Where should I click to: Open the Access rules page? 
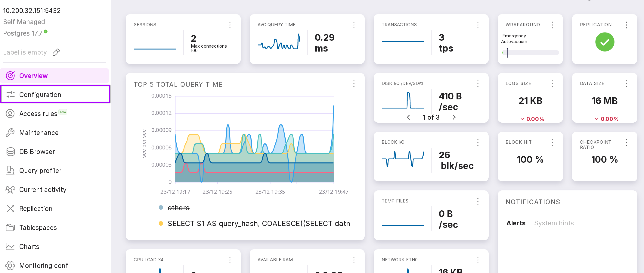[x=38, y=114]
